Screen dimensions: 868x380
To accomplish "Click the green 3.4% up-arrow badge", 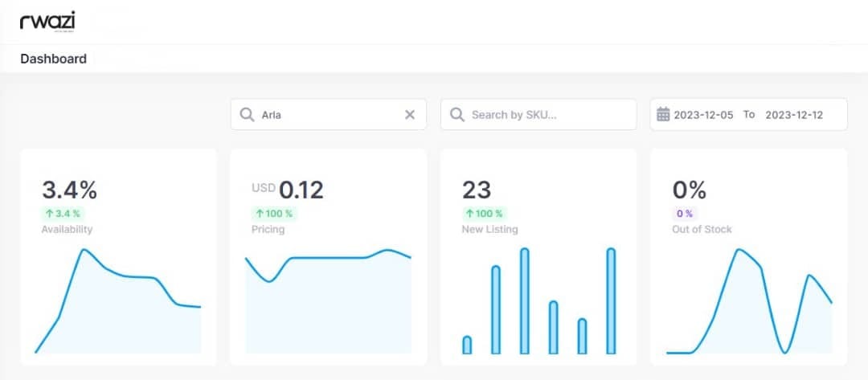I will point(63,214).
